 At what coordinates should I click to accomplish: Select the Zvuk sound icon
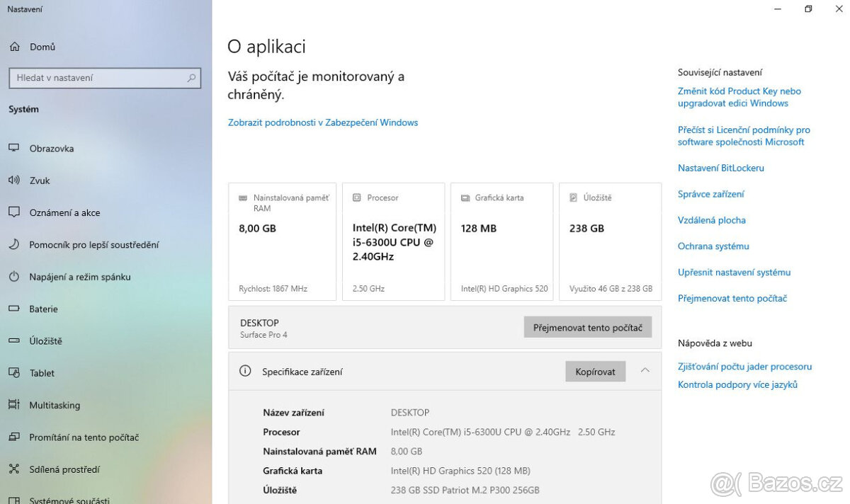(x=14, y=181)
